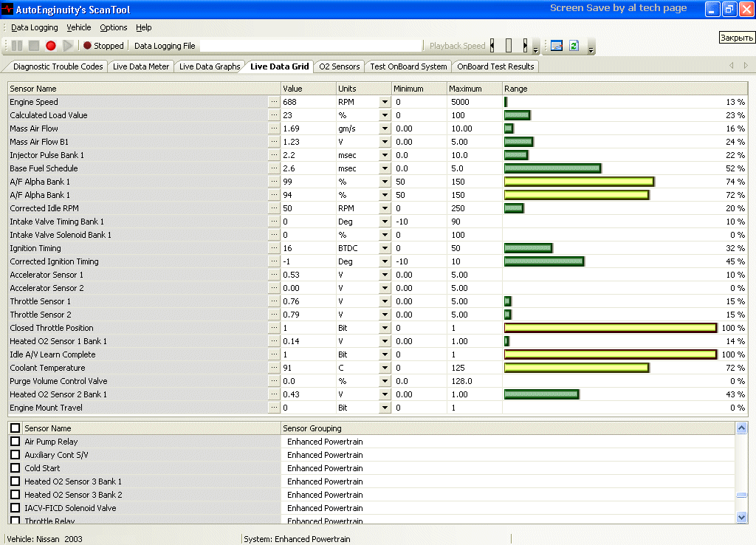Click the ellipsis button next to Engine Speed
This screenshot has height=545, width=756.
click(x=274, y=102)
